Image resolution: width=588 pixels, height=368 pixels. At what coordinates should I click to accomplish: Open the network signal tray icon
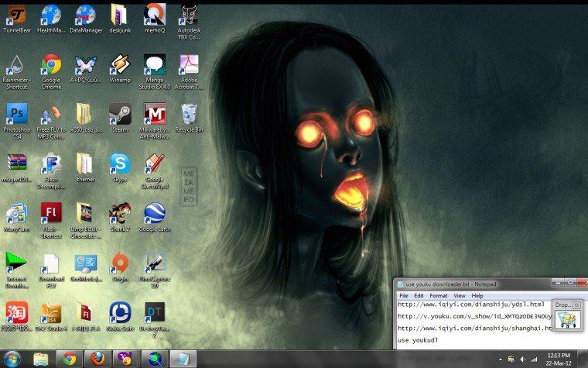534,359
